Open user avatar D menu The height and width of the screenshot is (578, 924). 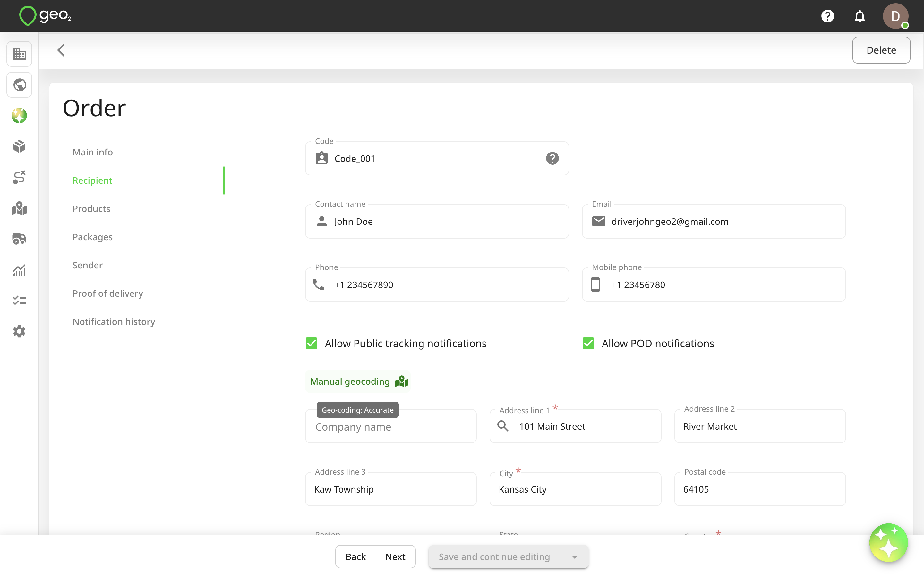(895, 16)
